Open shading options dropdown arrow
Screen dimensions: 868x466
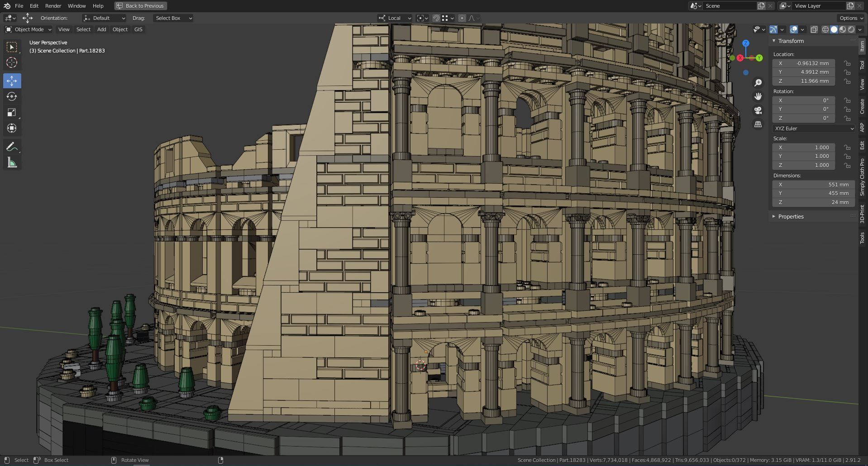(x=860, y=29)
